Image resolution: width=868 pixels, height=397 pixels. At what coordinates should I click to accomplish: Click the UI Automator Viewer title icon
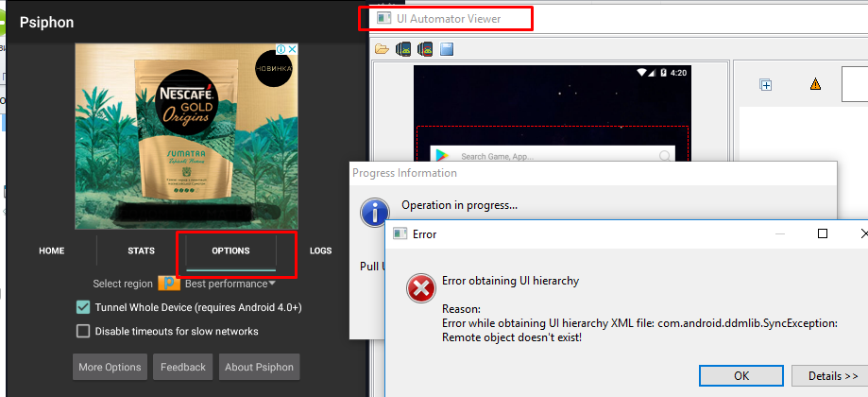pos(384,18)
